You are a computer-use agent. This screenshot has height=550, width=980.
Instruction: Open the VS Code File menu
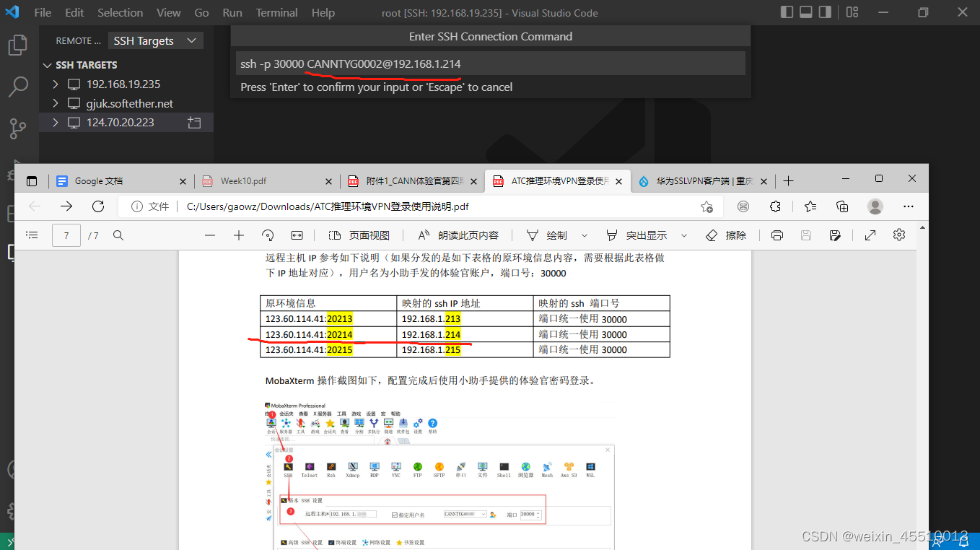pyautogui.click(x=43, y=13)
